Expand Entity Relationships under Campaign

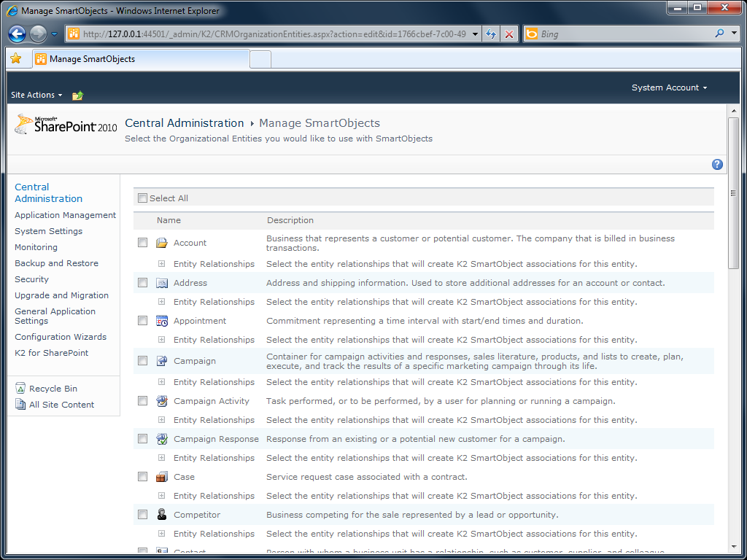point(161,382)
